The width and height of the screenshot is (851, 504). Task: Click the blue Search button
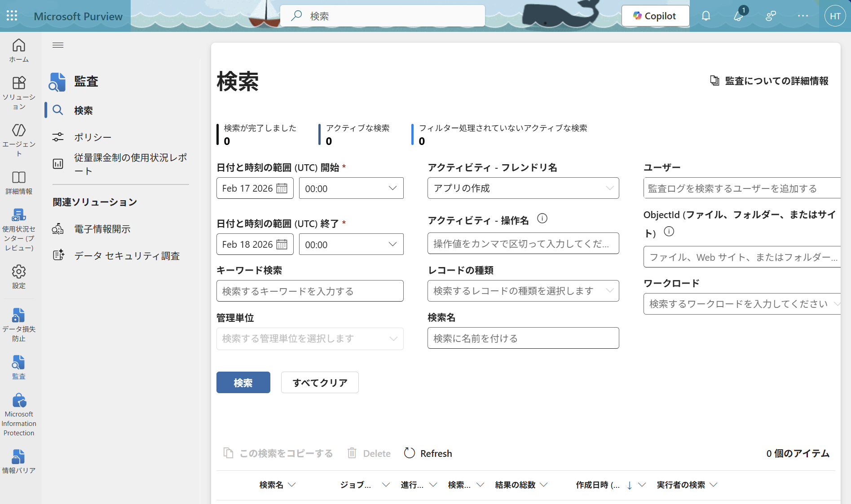[243, 383]
